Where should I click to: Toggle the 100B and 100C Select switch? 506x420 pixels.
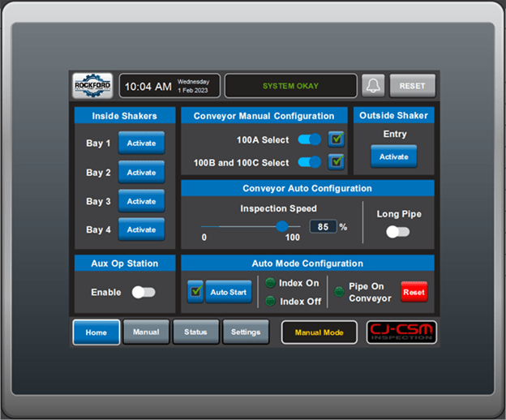[310, 162]
